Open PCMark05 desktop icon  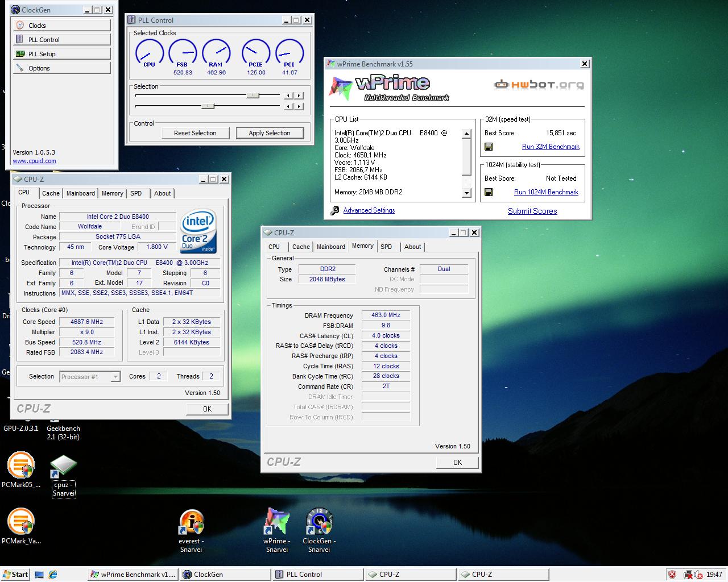21,471
